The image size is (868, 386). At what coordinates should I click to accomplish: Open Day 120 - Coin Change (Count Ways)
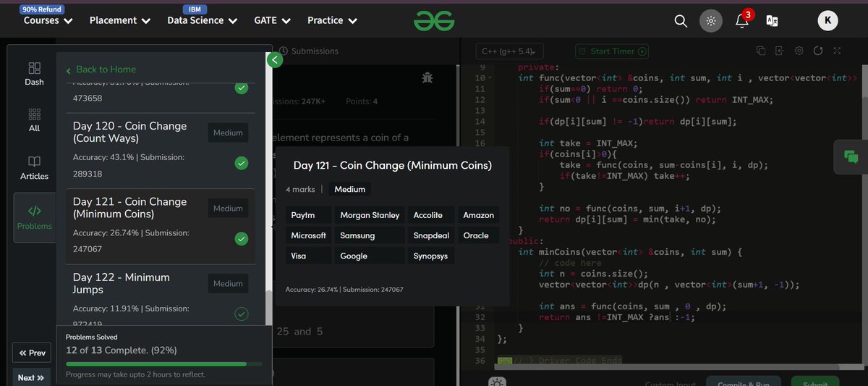[129, 132]
